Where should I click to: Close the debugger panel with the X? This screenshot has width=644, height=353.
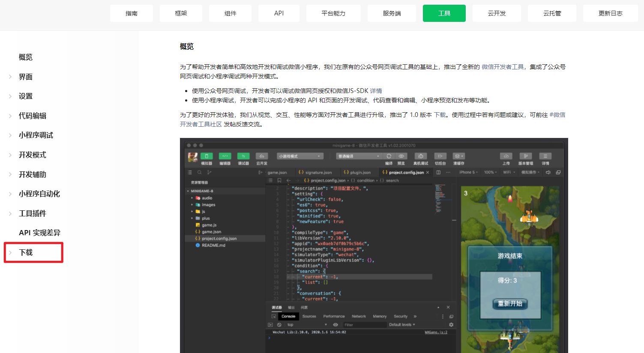click(x=448, y=307)
